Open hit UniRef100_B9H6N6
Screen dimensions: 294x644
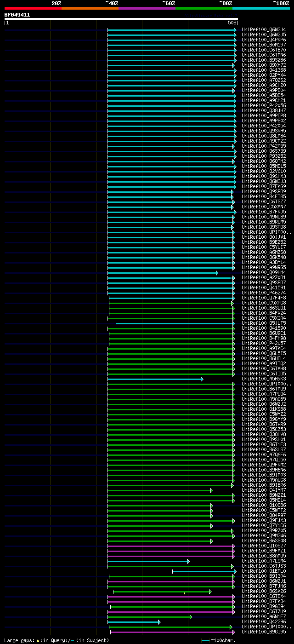(264, 470)
